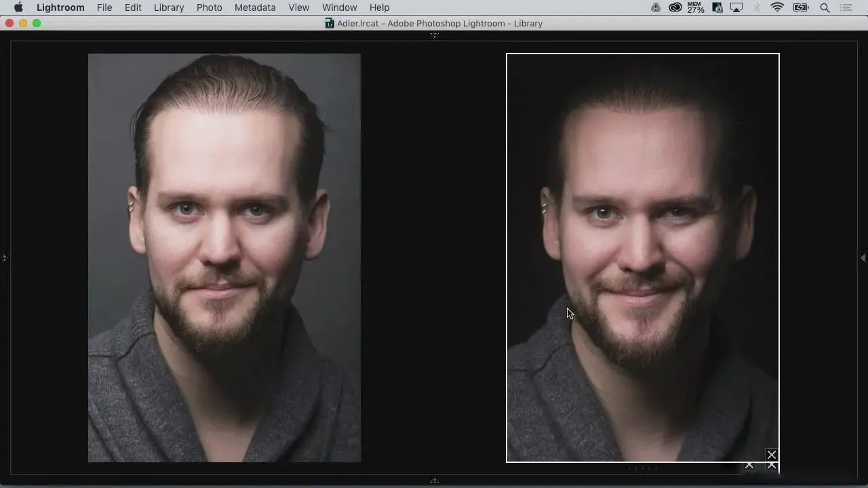Expand the top Module Picker panel
Screen dimensions: 868x488
click(434, 35)
